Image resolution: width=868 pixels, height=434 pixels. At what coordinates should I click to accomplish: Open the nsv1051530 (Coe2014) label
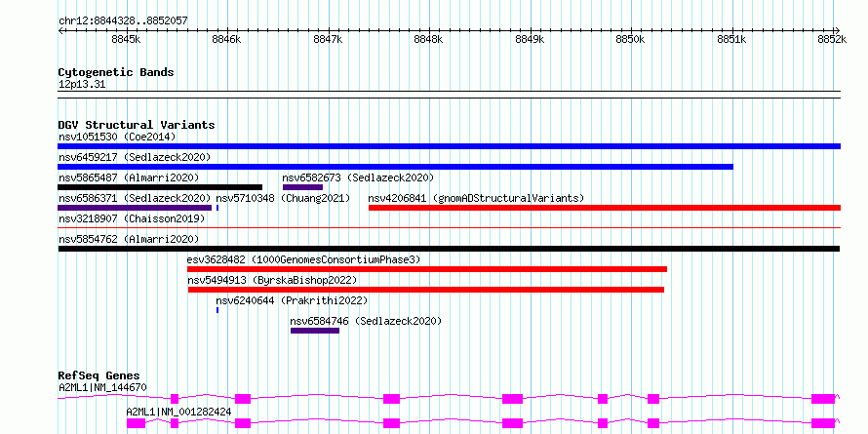[x=117, y=137]
